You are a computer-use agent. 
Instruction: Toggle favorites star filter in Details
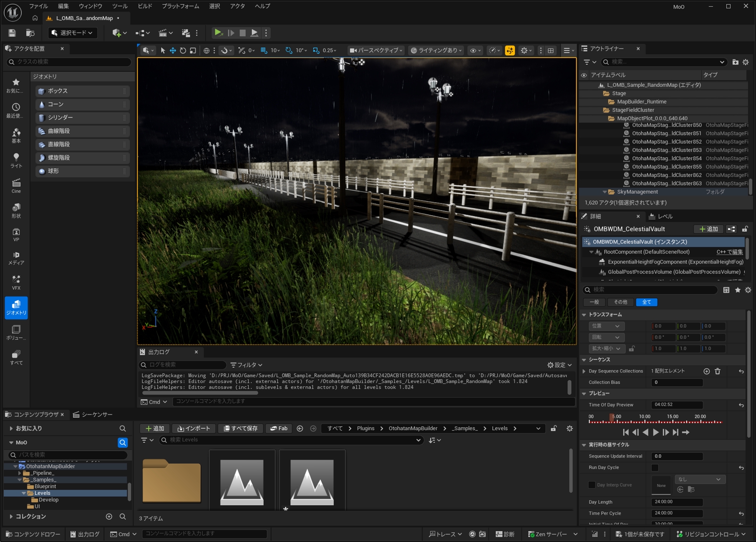738,290
